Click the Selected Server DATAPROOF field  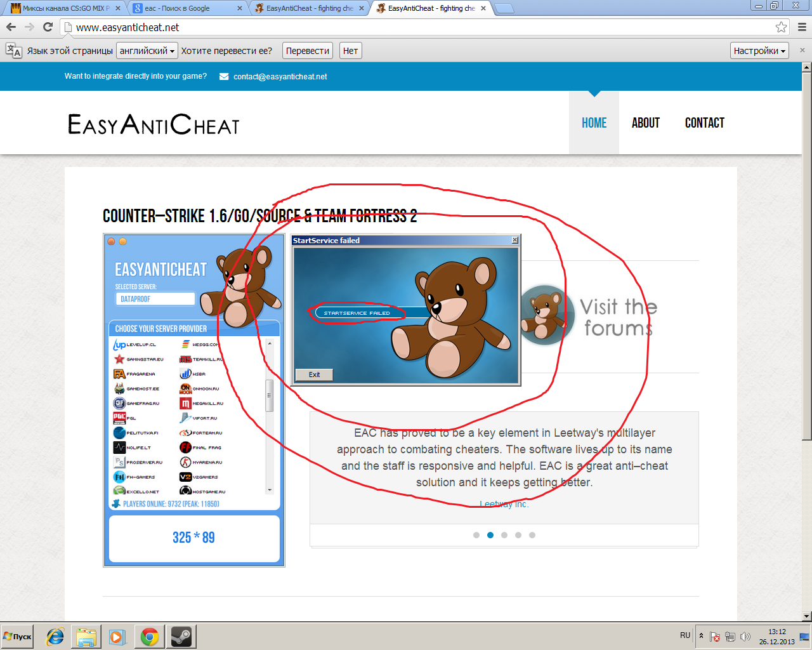155,299
